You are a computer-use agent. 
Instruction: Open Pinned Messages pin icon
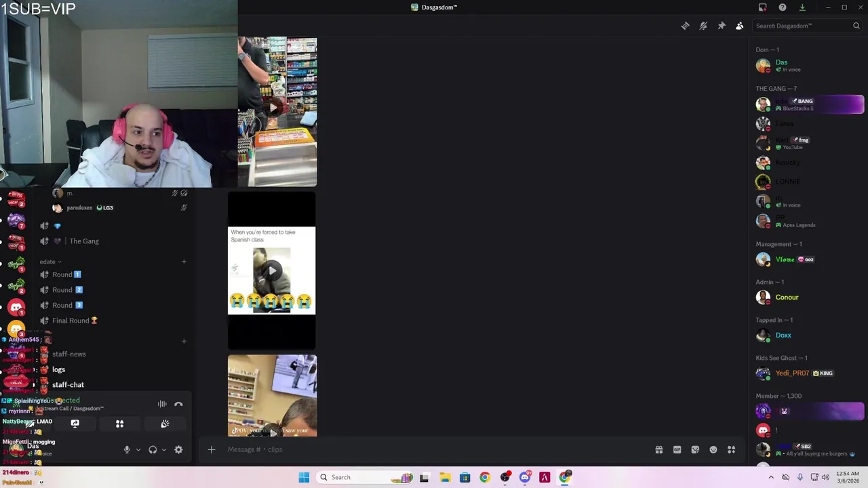coord(722,26)
